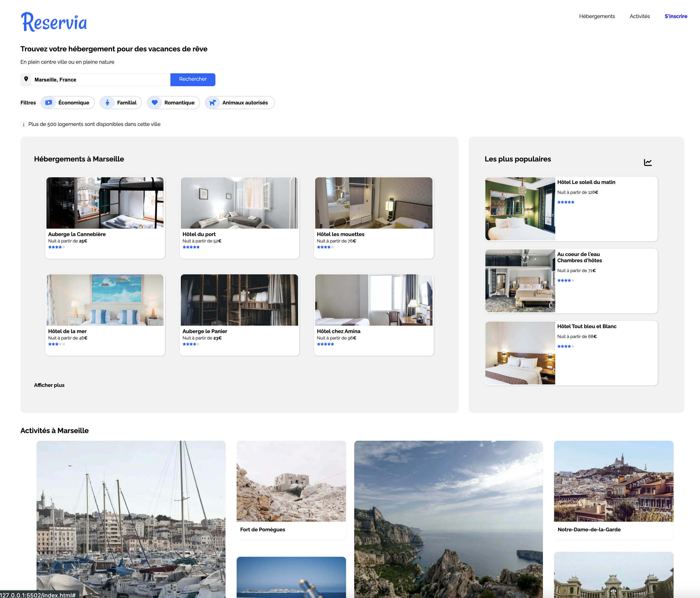
Task: Select the Fort de Pomègues activity
Action: point(291,490)
